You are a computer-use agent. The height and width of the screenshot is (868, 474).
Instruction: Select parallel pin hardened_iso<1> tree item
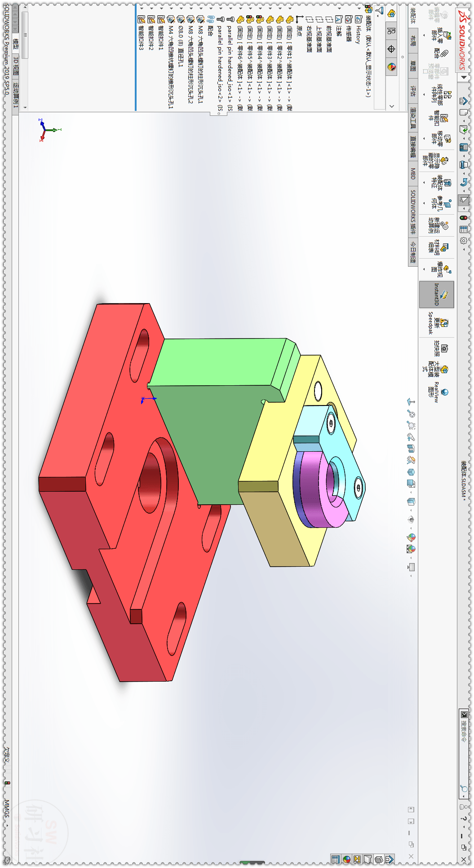230,63
